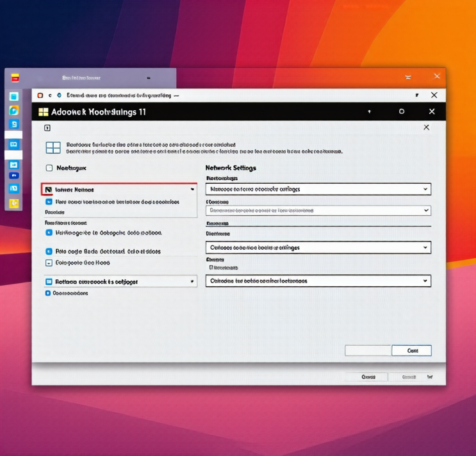Toggle the blue checkbox on the 'Rolo oogo Bedo' line
Screen dimensions: 476x456
pos(49,251)
